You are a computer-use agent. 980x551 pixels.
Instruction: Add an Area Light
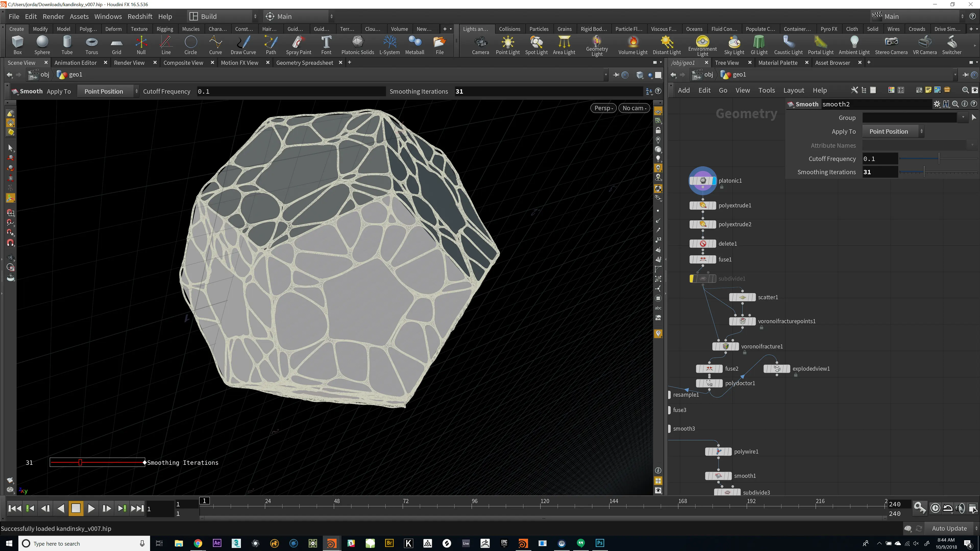click(x=564, y=45)
